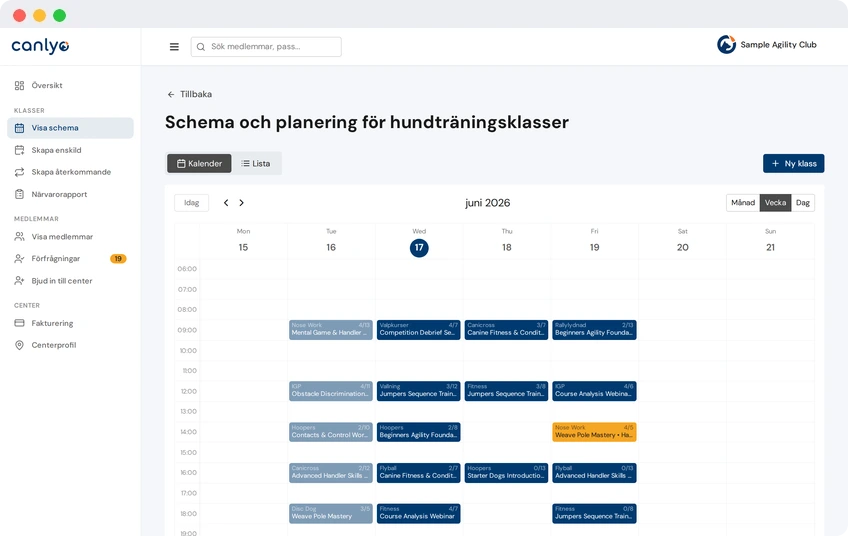Open Tuesday Advanced Handler Skills at 16:00
848x536 pixels.
point(331,473)
